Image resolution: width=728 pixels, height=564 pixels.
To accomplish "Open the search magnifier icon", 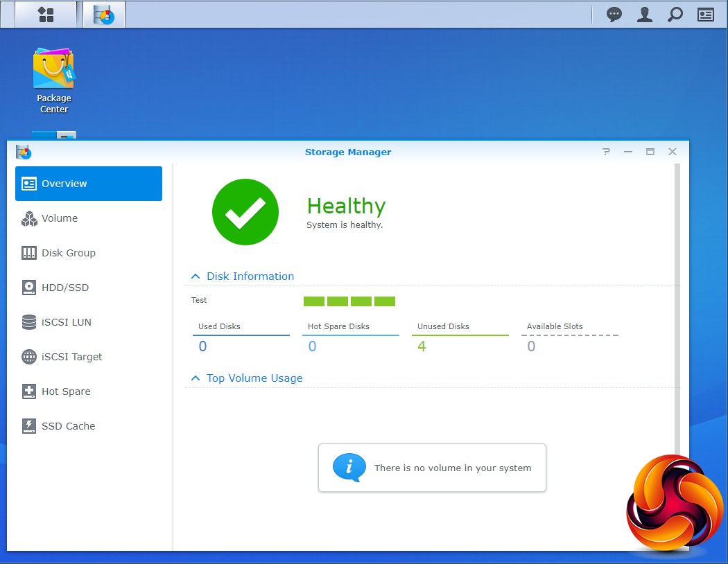I will click(675, 15).
